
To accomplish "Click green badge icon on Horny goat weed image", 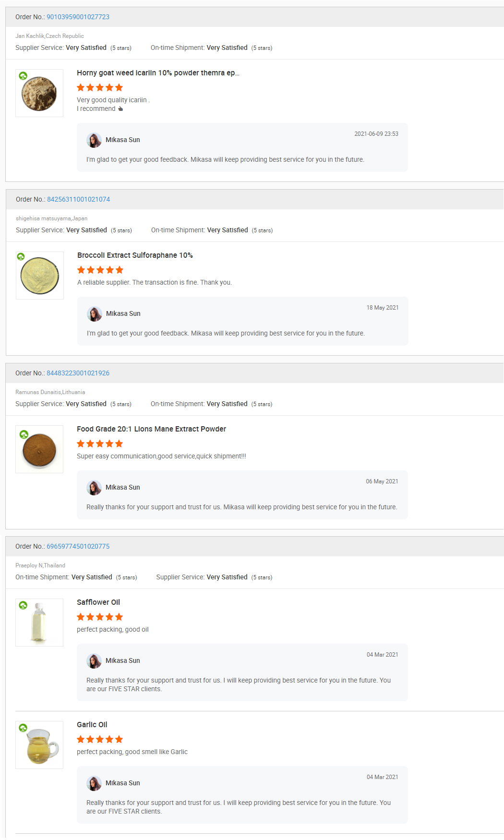I will (x=23, y=76).
